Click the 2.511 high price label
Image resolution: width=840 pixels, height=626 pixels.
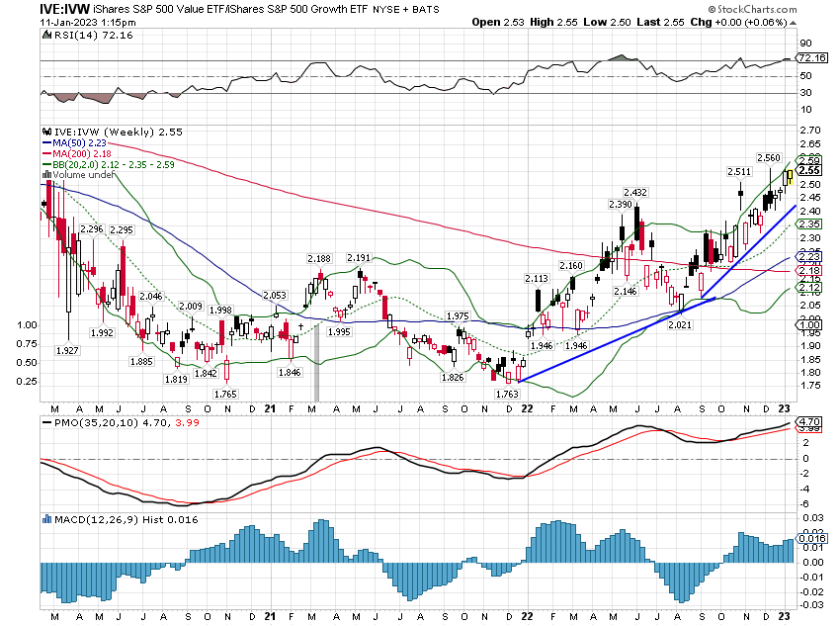pyautogui.click(x=739, y=171)
